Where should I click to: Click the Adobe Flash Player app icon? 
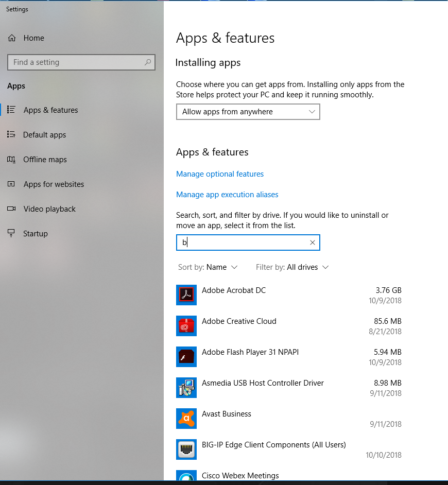coord(186,357)
